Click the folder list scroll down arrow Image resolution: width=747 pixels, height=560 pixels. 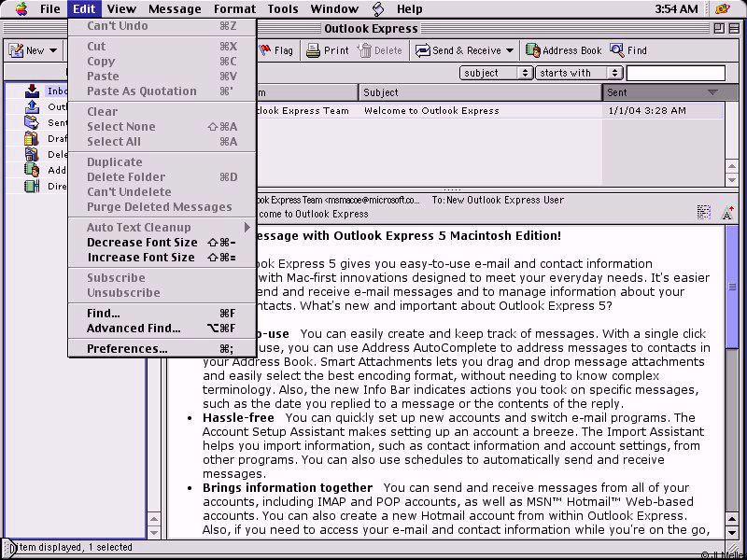click(154, 532)
